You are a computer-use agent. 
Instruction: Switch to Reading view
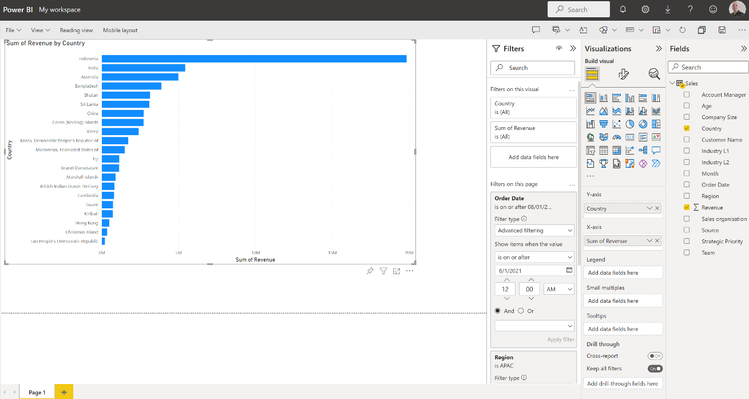coord(76,30)
